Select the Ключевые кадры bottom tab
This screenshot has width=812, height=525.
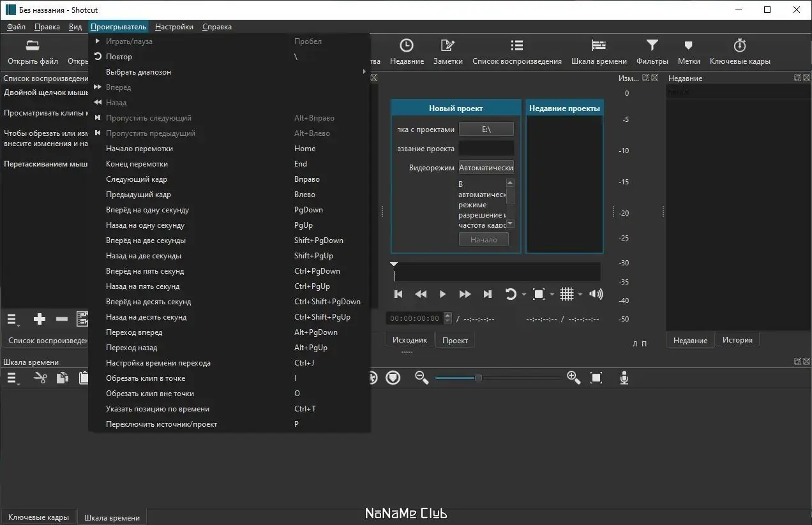[x=38, y=517]
